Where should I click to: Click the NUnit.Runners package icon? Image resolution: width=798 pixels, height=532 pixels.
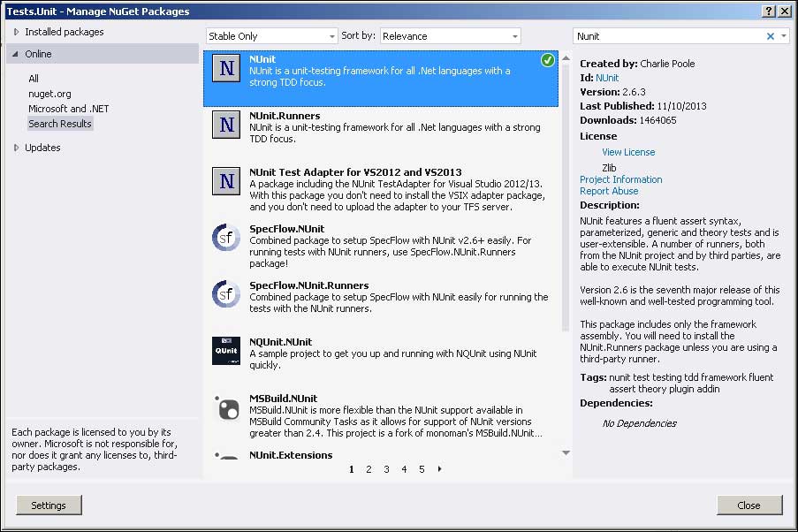coord(226,125)
